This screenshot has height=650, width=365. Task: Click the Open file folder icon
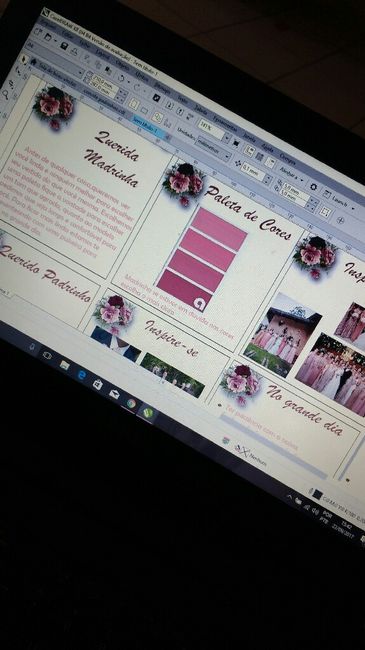[49, 36]
